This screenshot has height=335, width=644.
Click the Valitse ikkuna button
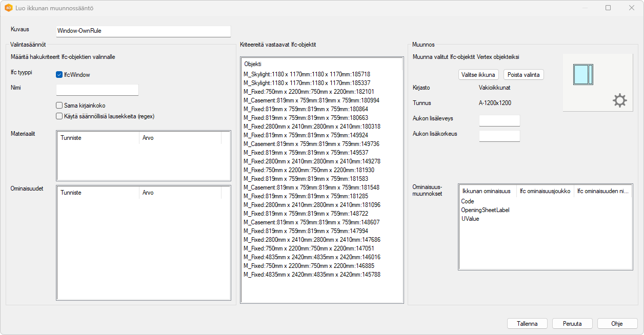[478, 75]
